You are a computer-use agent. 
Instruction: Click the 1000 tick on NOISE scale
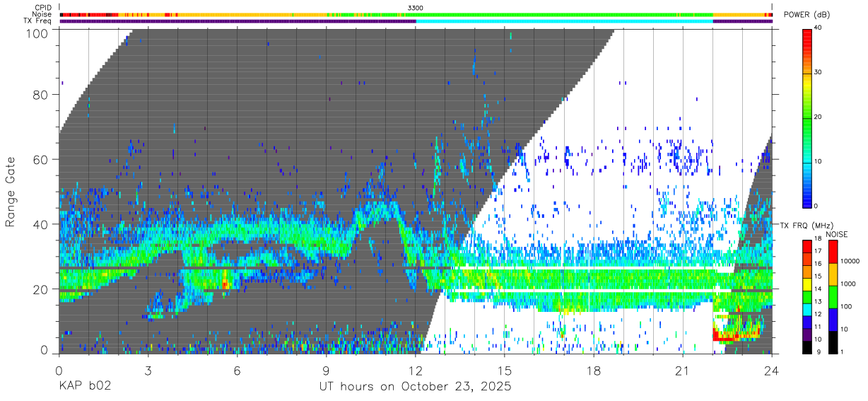[848, 284]
